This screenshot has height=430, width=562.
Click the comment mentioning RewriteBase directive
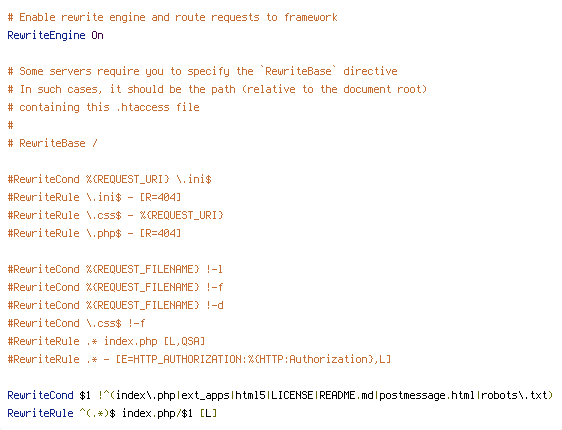click(203, 71)
